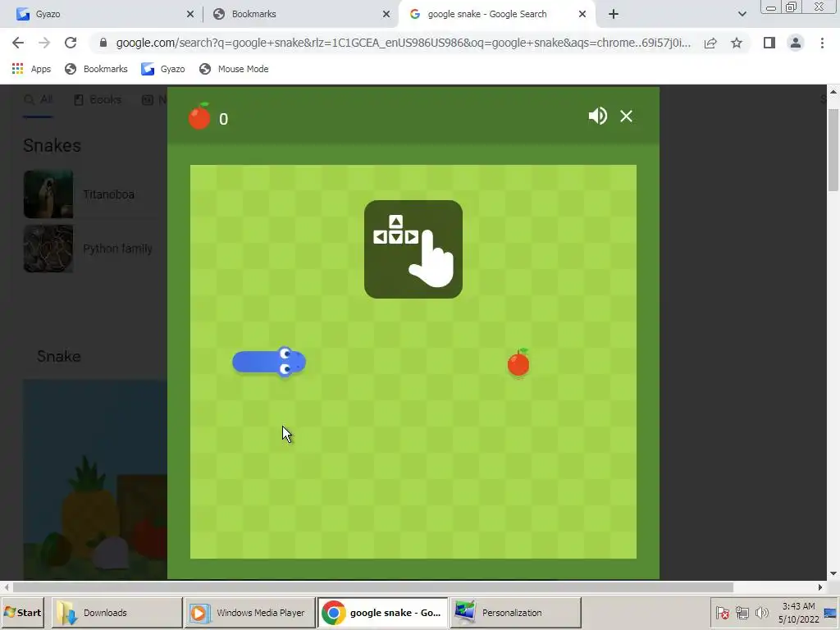
Task: Click the scroll right arrow
Action: pyautogui.click(x=820, y=587)
